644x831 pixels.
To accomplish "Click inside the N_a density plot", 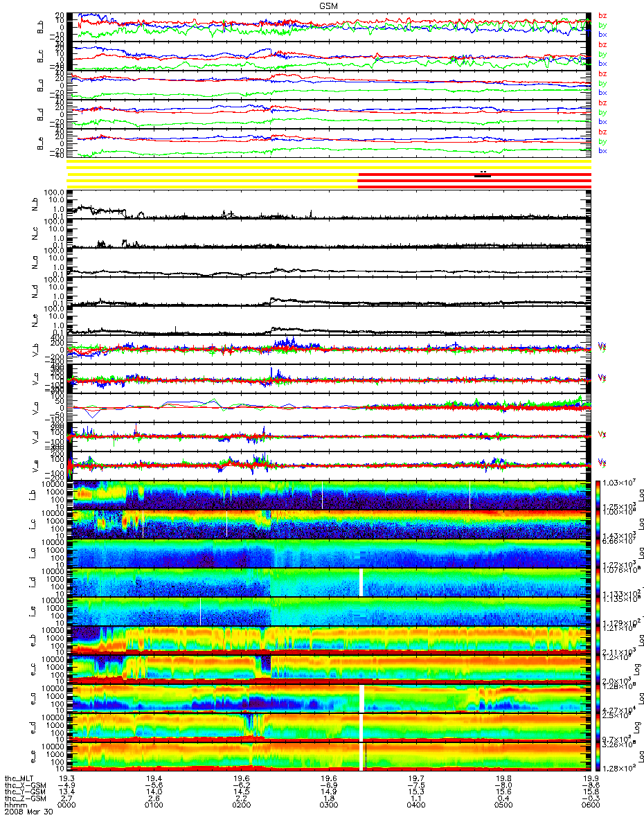I will [x=329, y=264].
